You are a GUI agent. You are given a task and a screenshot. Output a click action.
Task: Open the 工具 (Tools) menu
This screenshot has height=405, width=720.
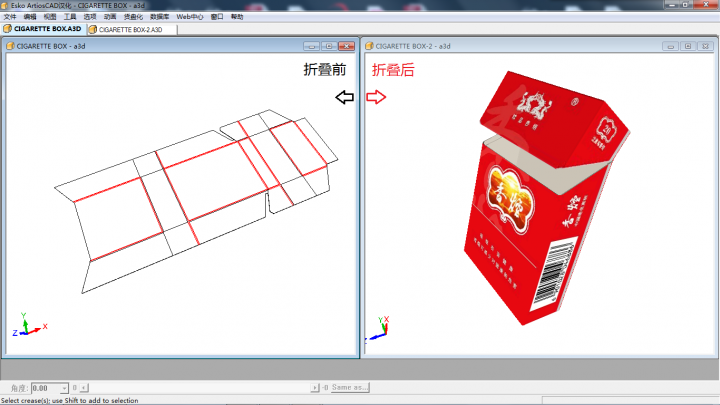point(69,17)
